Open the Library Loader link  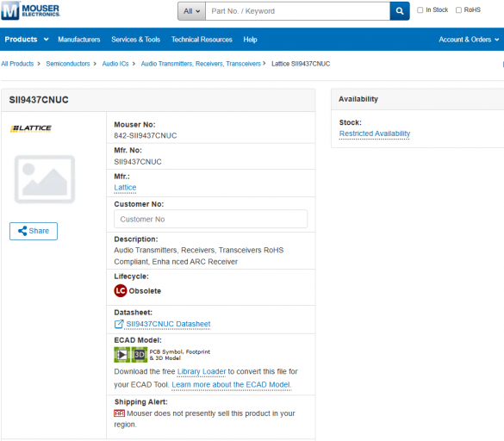click(202, 371)
